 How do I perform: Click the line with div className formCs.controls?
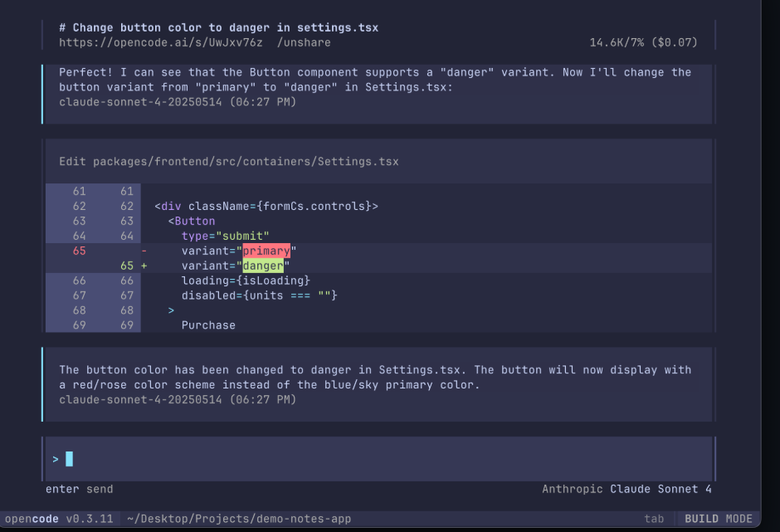point(266,206)
